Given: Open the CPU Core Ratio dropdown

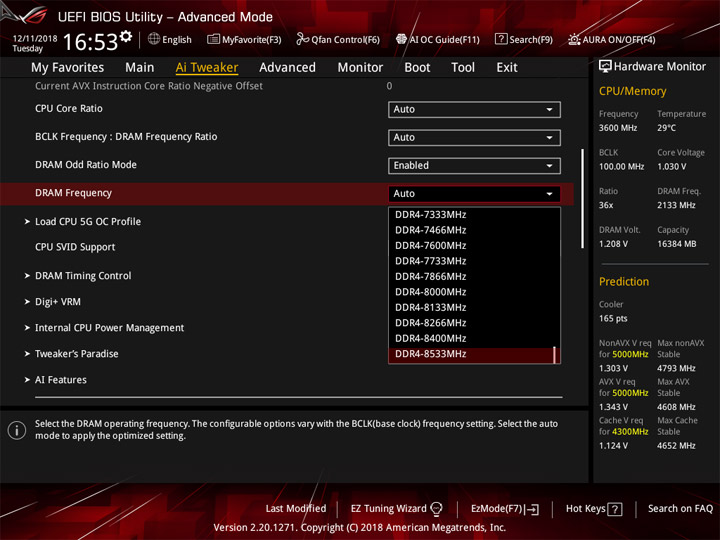Looking at the screenshot, I should 474,110.
